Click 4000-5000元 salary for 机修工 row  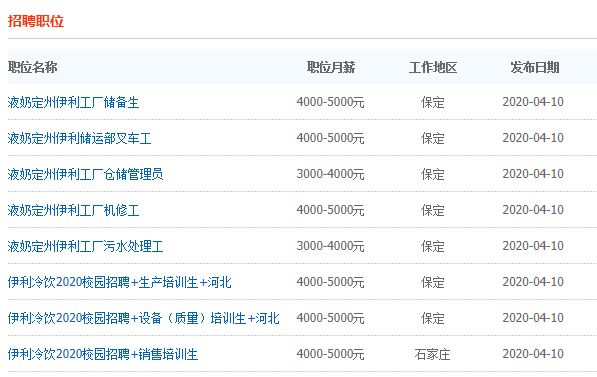point(330,210)
